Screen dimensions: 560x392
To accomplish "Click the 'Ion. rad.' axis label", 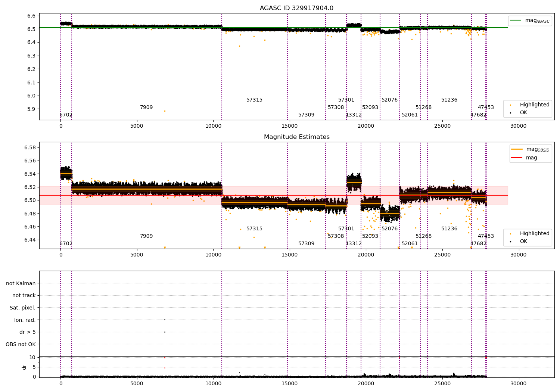I will click(25, 320).
